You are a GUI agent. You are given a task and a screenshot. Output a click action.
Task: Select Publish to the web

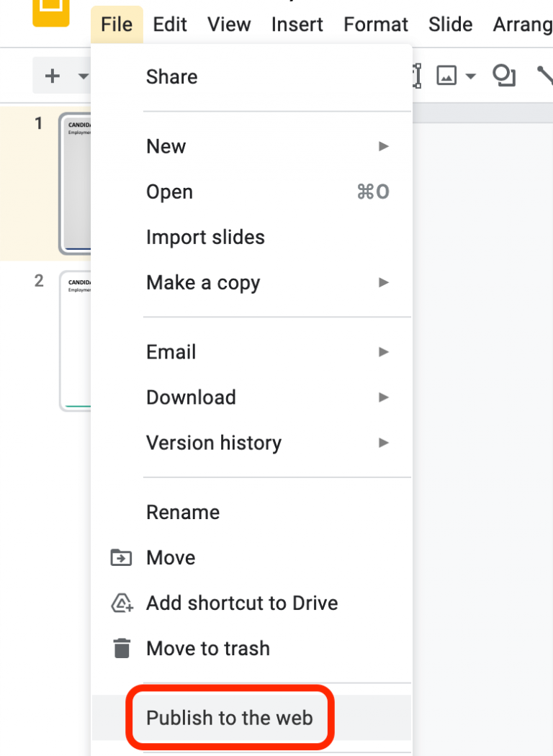(229, 718)
